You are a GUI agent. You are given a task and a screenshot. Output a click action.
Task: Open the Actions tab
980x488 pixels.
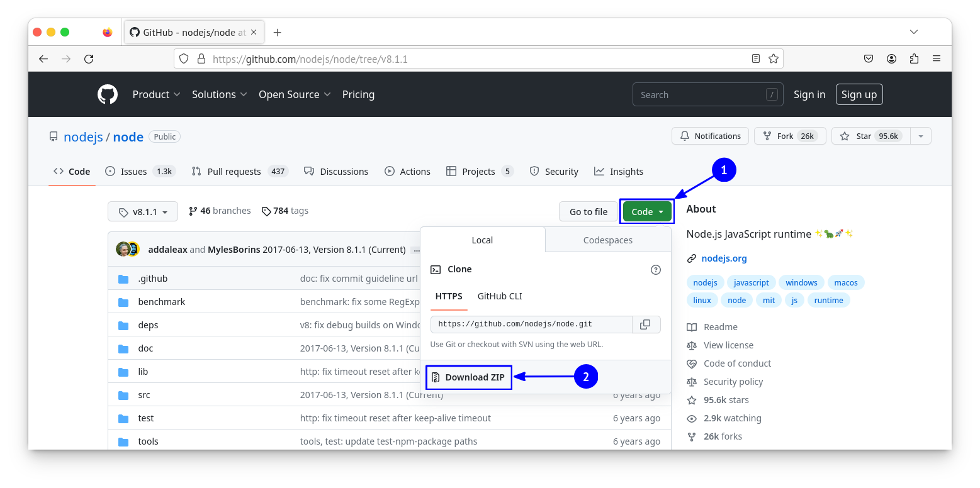[408, 171]
